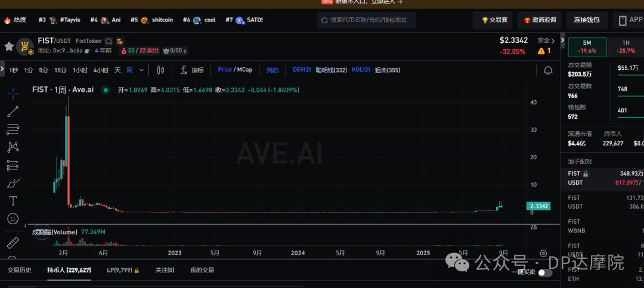Favorite FIST token with the star icon

(x=9, y=46)
